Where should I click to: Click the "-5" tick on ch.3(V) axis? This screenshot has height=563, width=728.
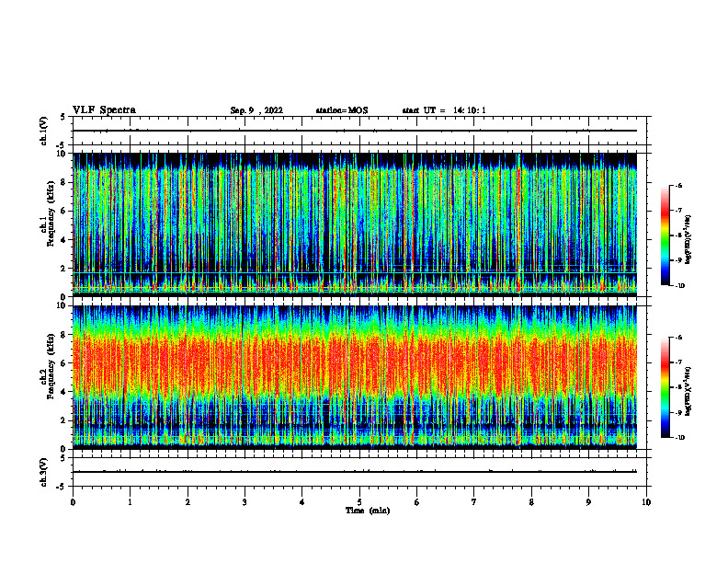(x=62, y=487)
